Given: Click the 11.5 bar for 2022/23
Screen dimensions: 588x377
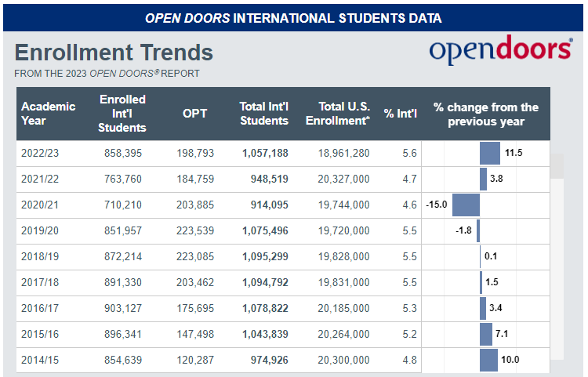Looking at the screenshot, I should coord(489,153).
